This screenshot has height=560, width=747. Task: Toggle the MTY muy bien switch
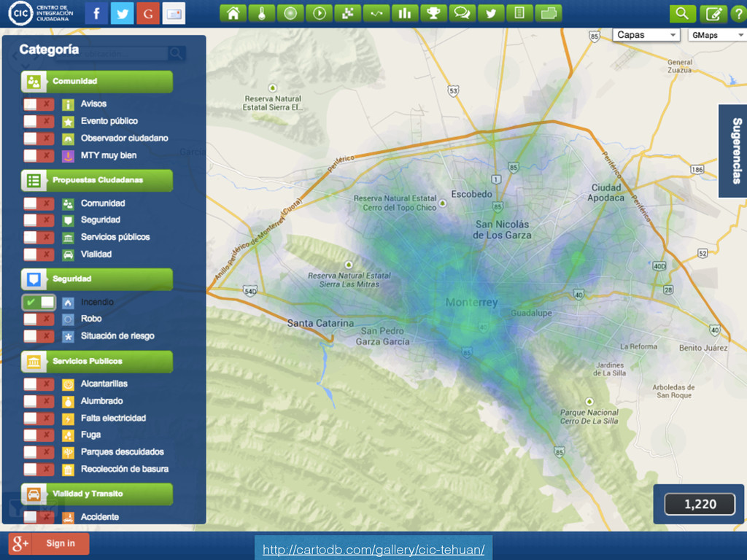point(39,156)
